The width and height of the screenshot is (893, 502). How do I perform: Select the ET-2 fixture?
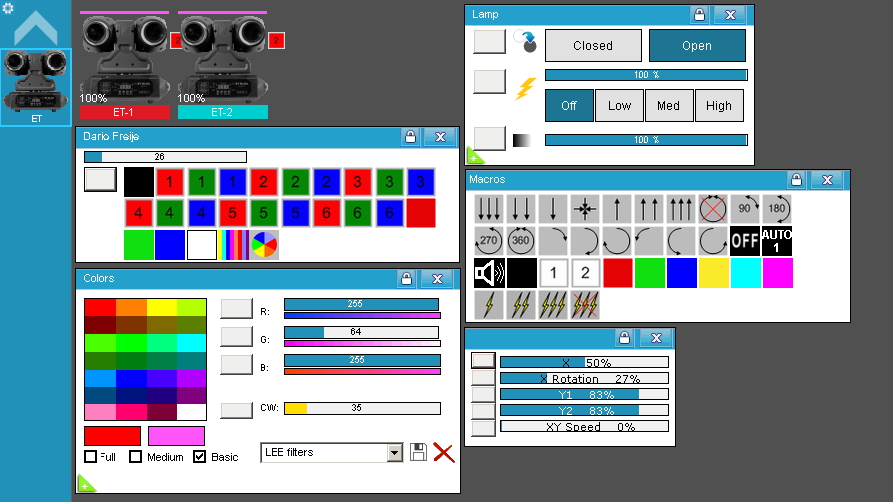pyautogui.click(x=223, y=66)
